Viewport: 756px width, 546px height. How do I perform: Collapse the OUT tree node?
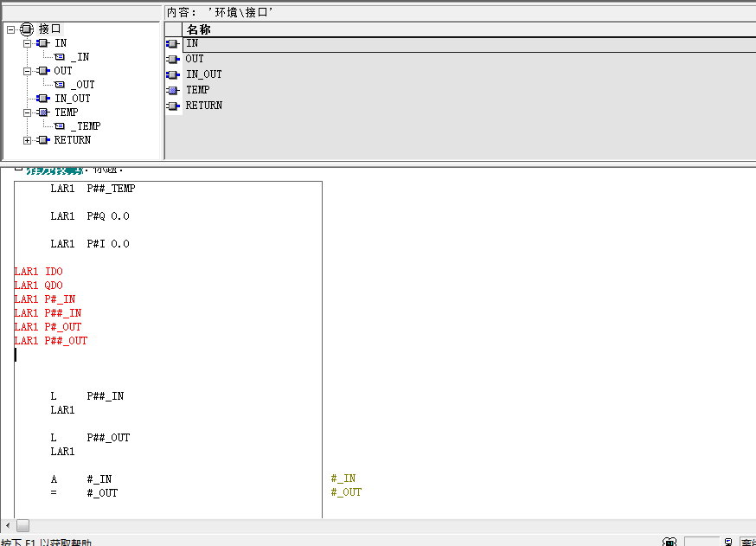(27, 71)
